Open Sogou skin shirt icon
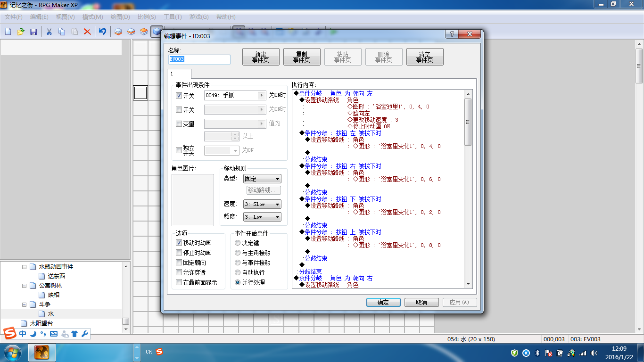Viewport: 644px width, 362px height. coord(74,334)
